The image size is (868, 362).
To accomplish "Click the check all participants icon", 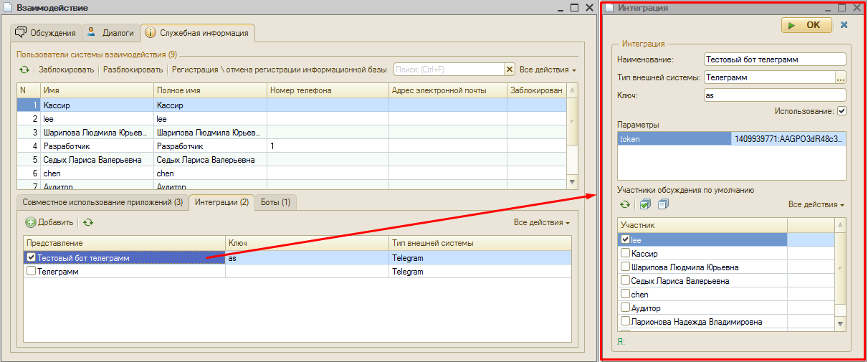I will [645, 204].
